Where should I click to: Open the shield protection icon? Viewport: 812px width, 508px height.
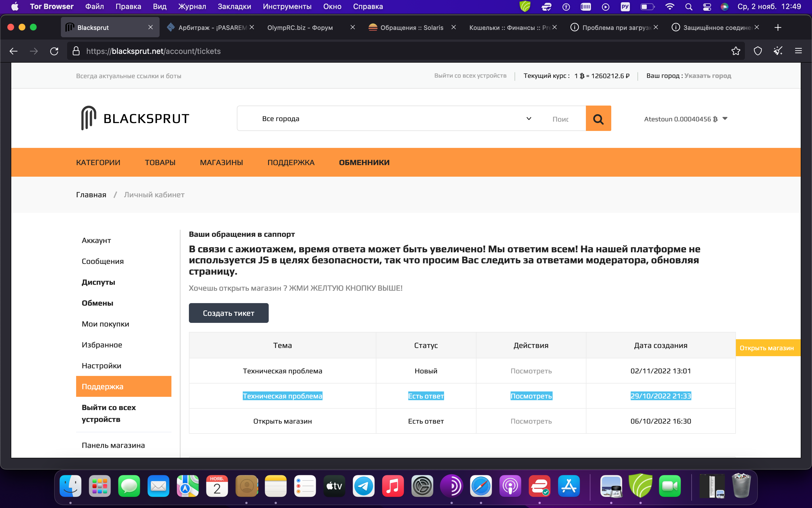758,51
